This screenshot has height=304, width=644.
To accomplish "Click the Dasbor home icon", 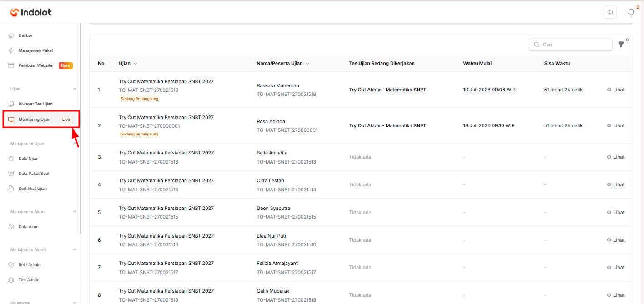I will [11, 35].
